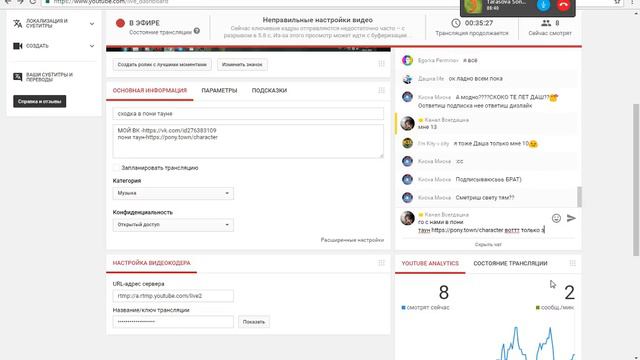Click the subtitles and translations icon

(x=18, y=77)
